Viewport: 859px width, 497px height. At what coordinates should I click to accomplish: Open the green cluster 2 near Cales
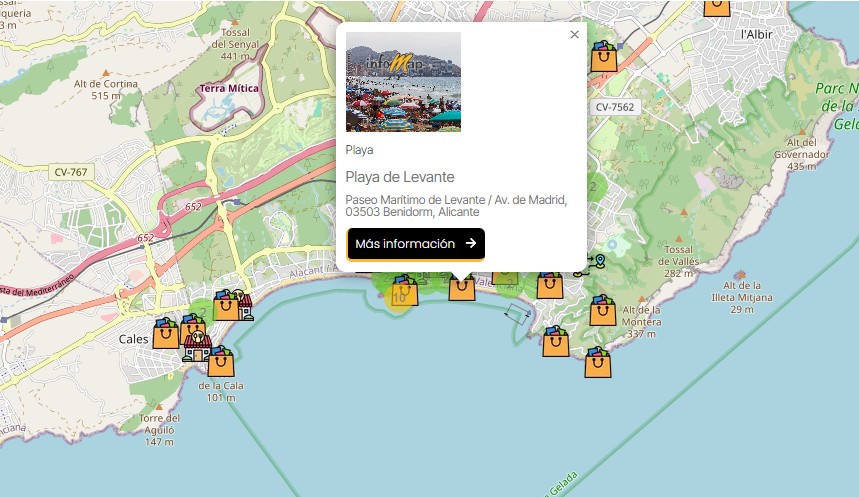point(202,312)
